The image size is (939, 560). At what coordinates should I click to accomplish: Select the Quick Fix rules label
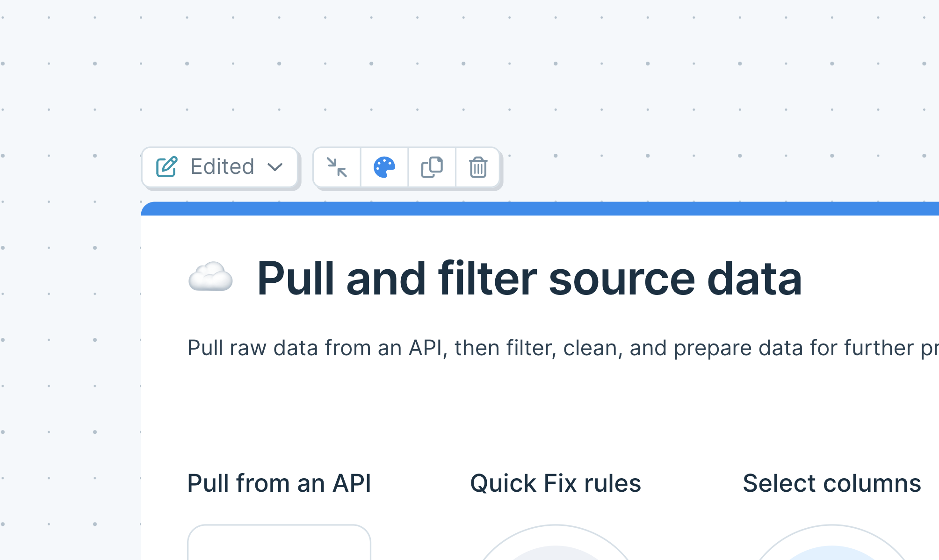click(x=556, y=483)
